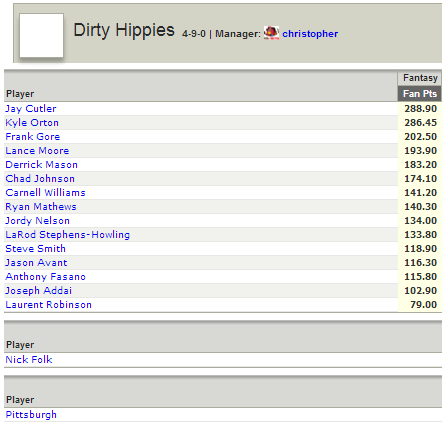Select Frank Gore from the roster
The image size is (442, 422).
pos(33,137)
